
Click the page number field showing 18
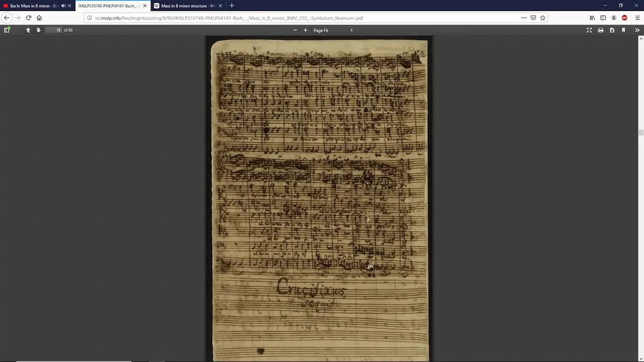(x=53, y=30)
